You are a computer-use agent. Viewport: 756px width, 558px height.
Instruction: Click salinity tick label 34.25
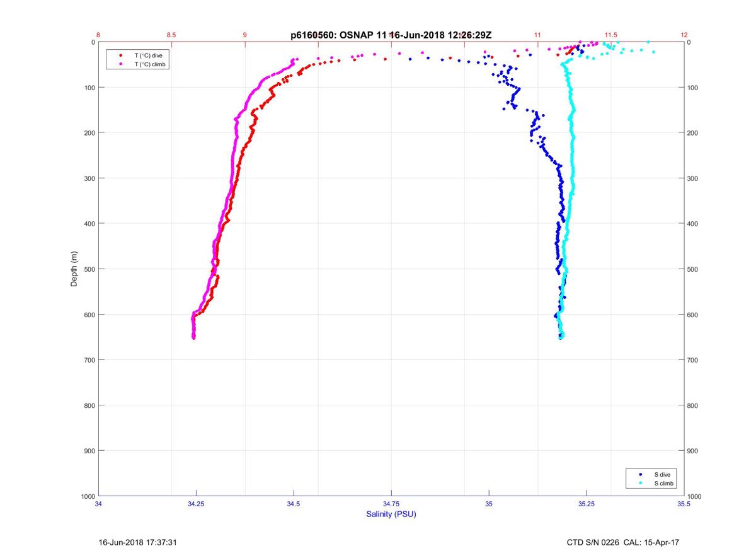(197, 503)
